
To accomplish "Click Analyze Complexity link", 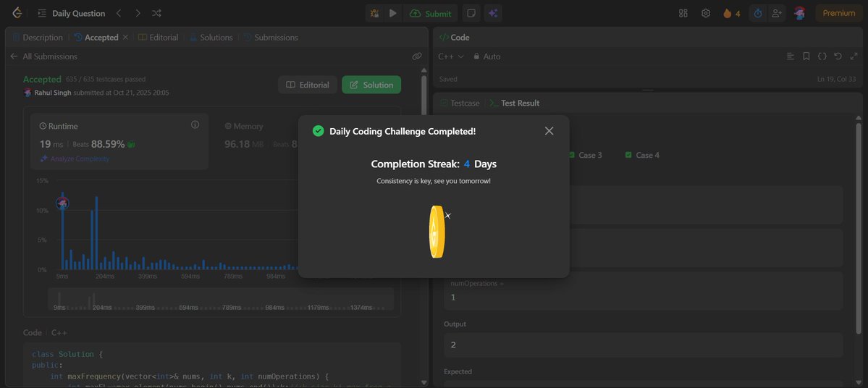I will click(x=75, y=159).
